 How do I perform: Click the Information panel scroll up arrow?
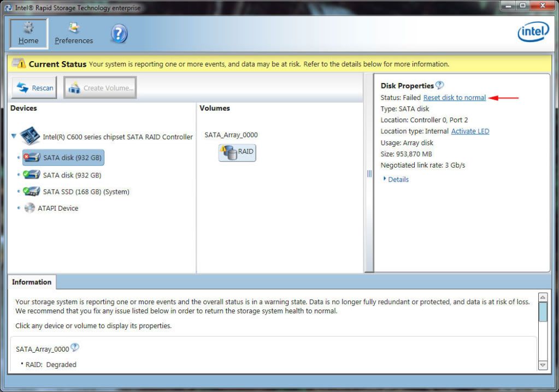[x=543, y=298]
